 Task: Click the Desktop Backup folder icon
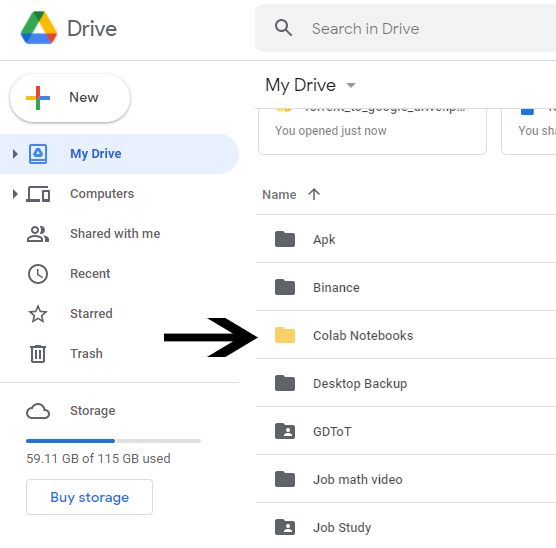[x=285, y=383]
